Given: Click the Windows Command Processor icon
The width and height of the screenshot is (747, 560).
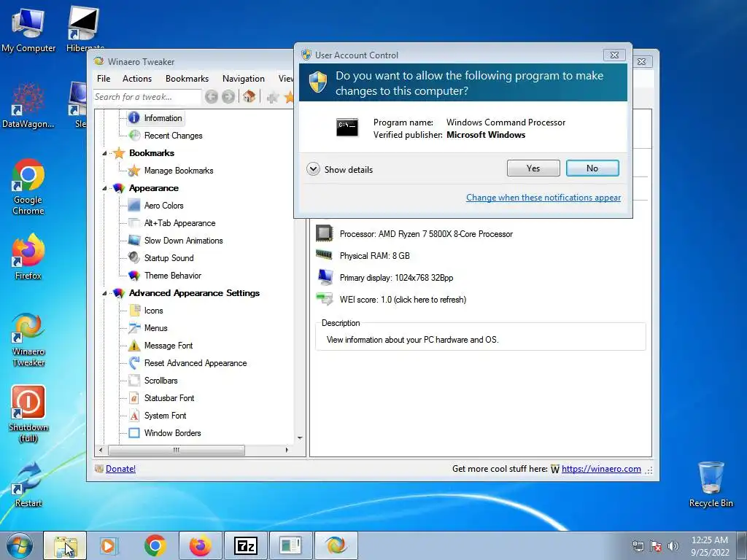Looking at the screenshot, I should (x=347, y=127).
